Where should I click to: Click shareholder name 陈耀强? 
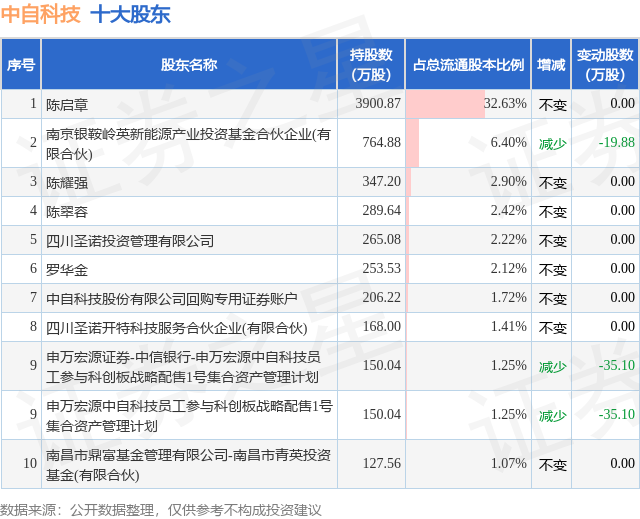[67, 182]
